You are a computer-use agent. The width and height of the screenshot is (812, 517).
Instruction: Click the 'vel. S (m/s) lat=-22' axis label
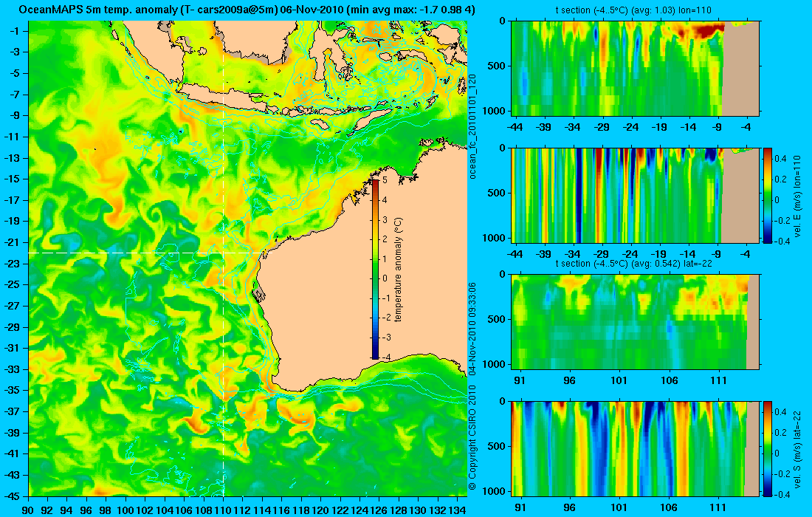797,448
